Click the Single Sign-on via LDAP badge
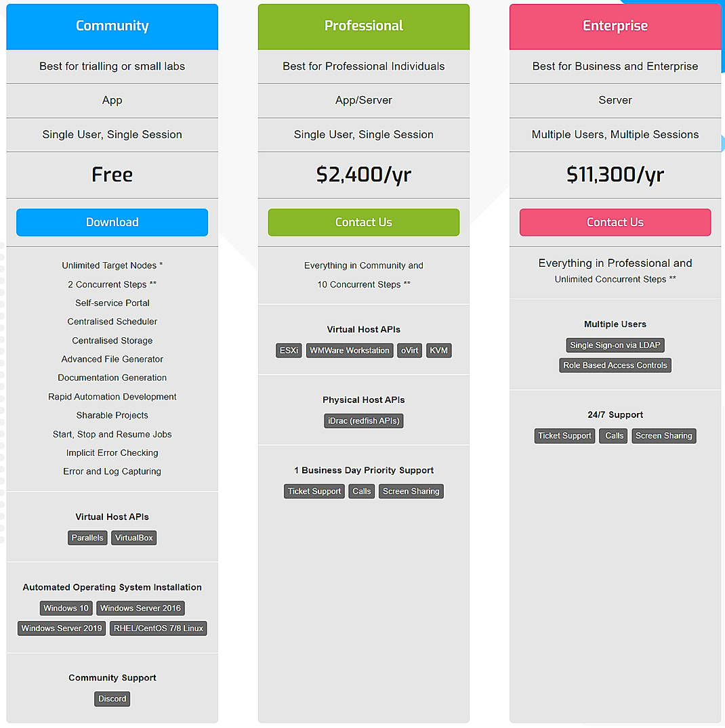 coord(615,345)
